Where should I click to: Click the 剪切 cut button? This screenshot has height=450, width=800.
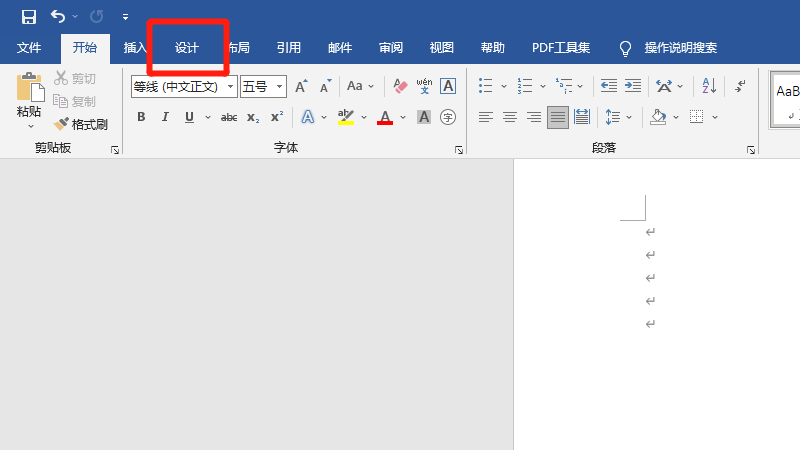point(75,78)
